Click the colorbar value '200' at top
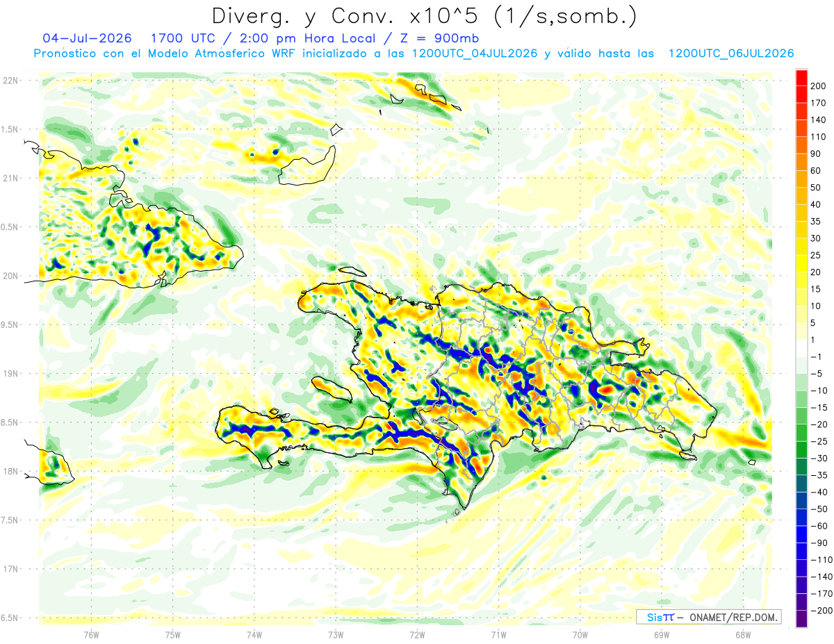 point(819,86)
